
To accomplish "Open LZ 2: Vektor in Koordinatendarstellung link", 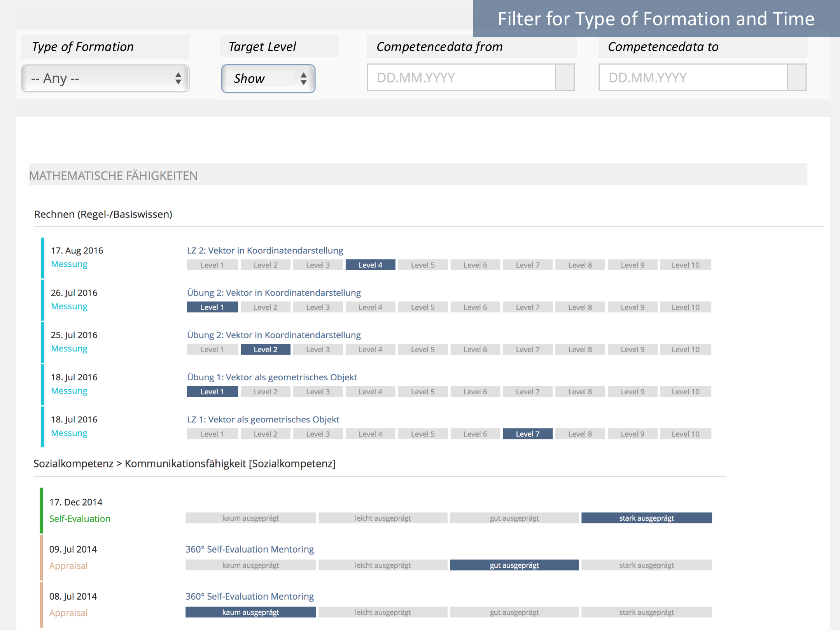I will click(265, 250).
